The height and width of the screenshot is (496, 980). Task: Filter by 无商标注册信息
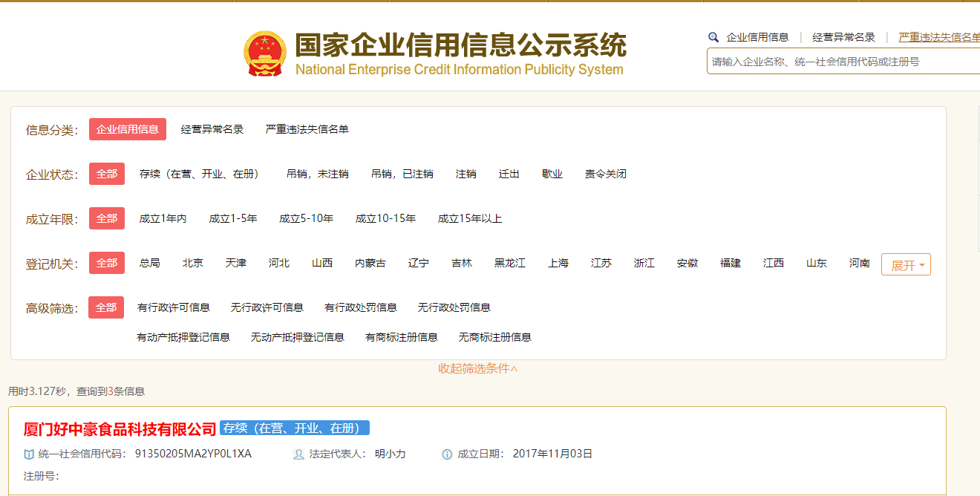[495, 337]
